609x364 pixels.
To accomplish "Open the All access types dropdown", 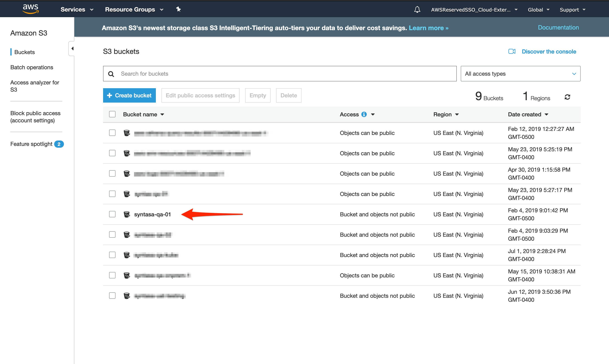I will tap(520, 74).
